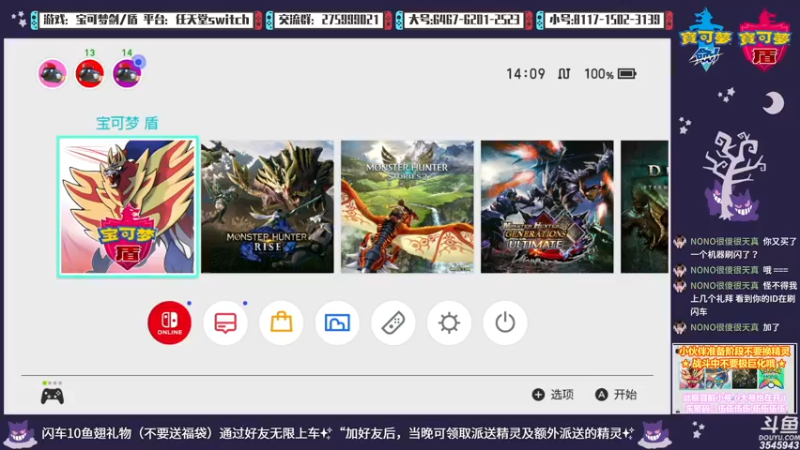Click the chat message 哦 ===
800x450 pixels.
pyautogui.click(x=732, y=270)
